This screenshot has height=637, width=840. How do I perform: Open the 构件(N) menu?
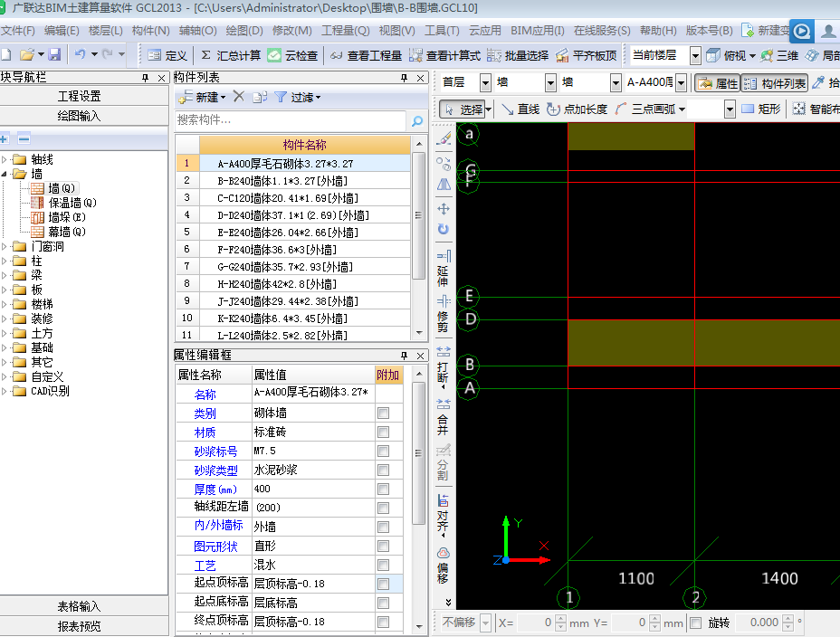pos(150,31)
